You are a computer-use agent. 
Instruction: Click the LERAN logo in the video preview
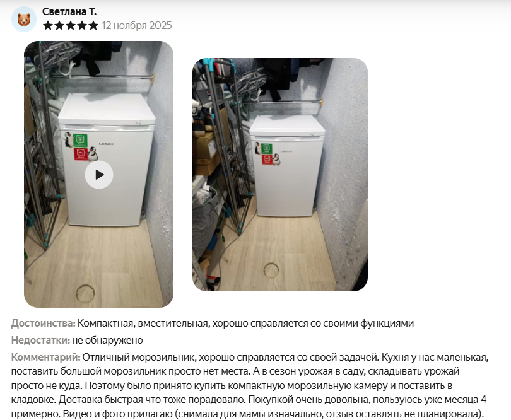[106, 144]
